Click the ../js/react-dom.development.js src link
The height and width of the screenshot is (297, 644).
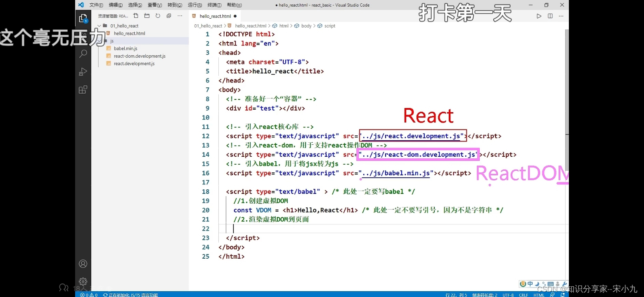coord(419,155)
